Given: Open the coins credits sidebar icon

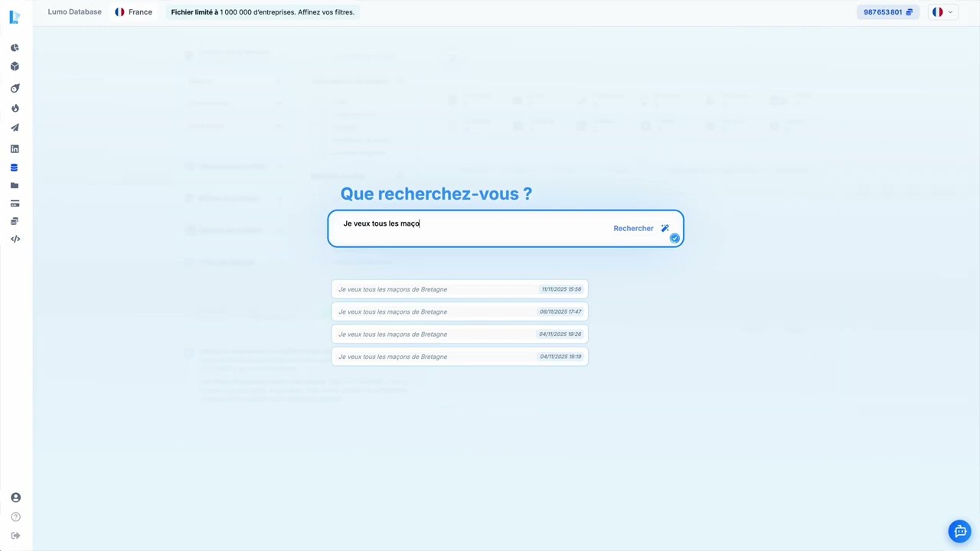Looking at the screenshot, I should (x=15, y=221).
